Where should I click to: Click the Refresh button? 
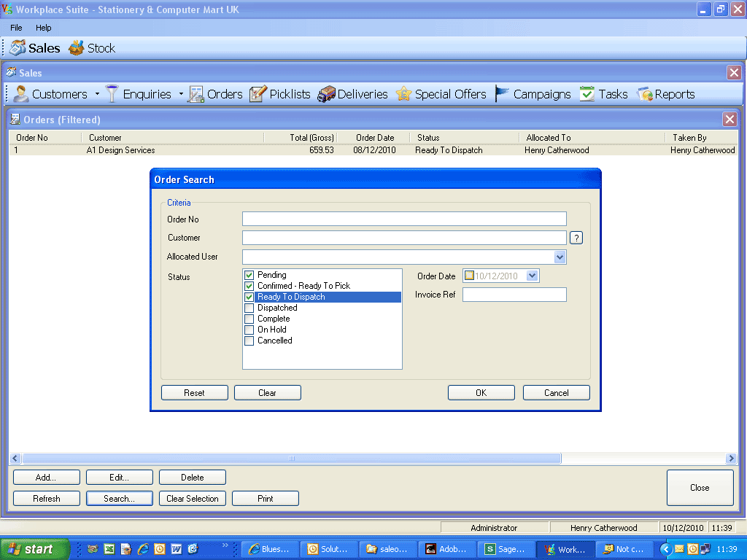click(x=46, y=499)
